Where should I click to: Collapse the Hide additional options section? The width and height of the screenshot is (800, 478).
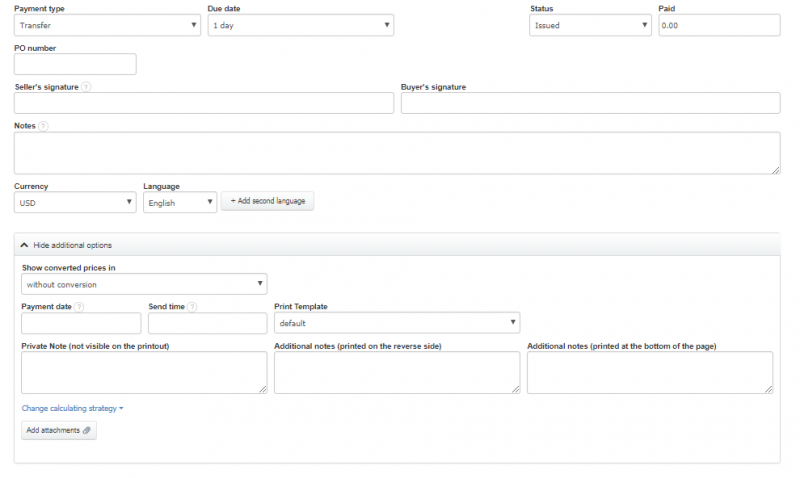67,245
